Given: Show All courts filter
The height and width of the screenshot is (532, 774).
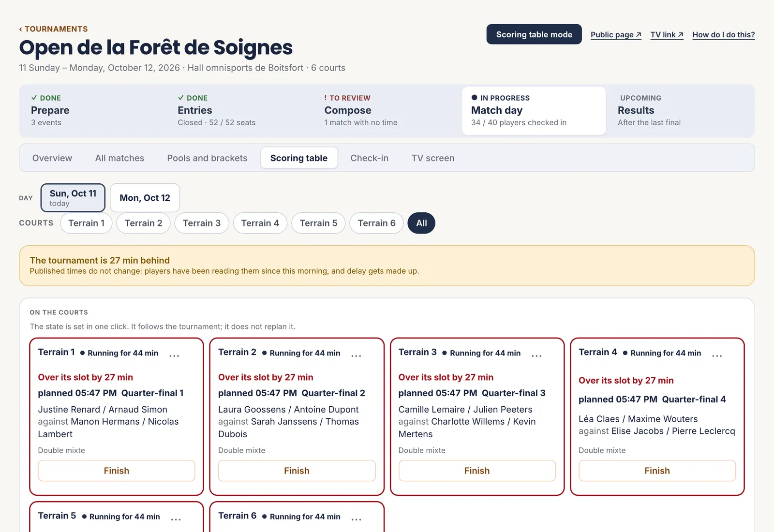Looking at the screenshot, I should pos(421,223).
